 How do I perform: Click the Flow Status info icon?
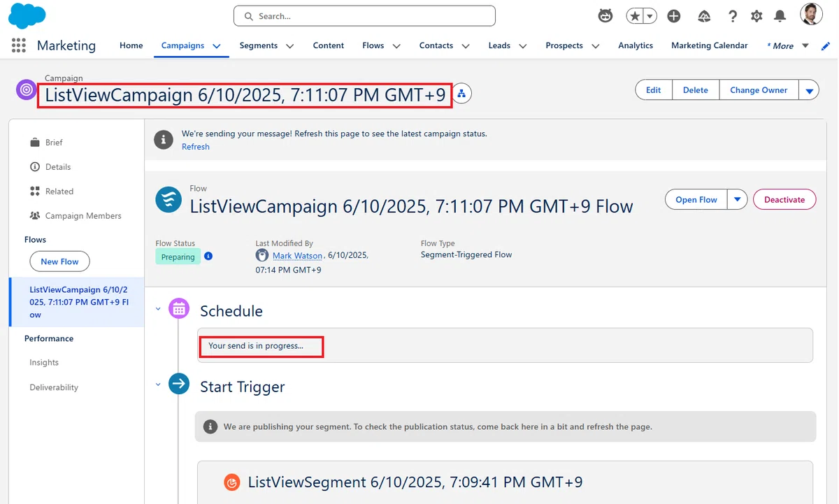pos(208,257)
